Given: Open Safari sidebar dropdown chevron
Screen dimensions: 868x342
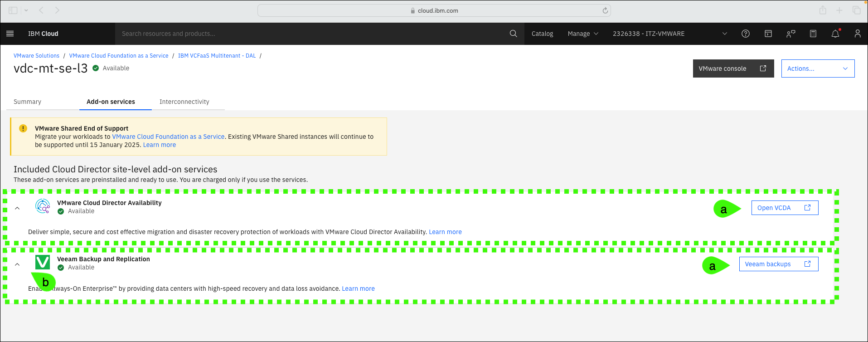Looking at the screenshot, I should point(26,10).
